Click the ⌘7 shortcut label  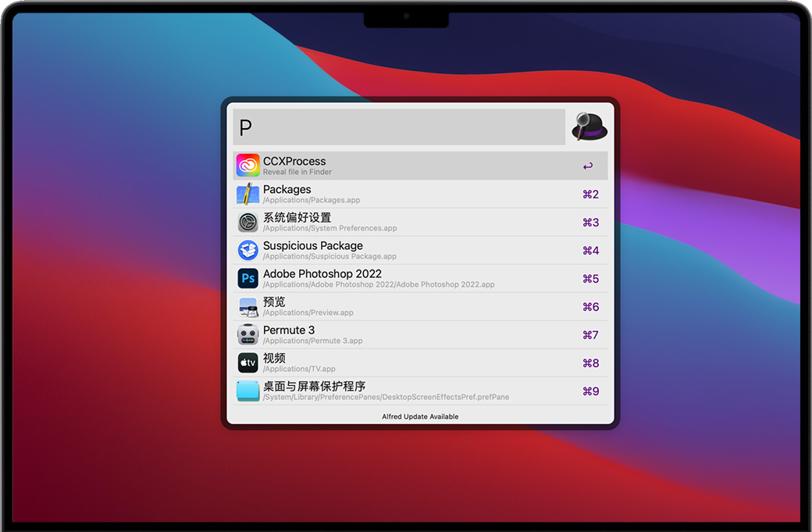click(x=590, y=335)
